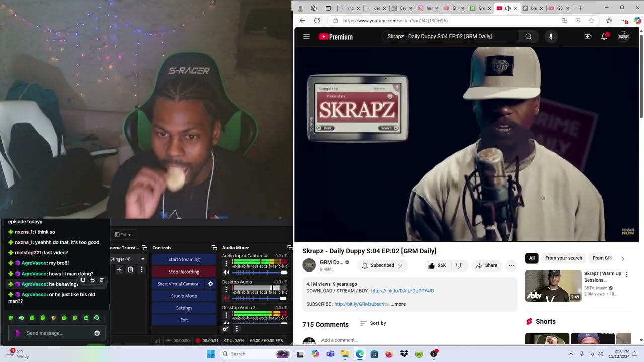Open the YouTube Create video icon
The height and width of the screenshot is (362, 644).
(588, 36)
